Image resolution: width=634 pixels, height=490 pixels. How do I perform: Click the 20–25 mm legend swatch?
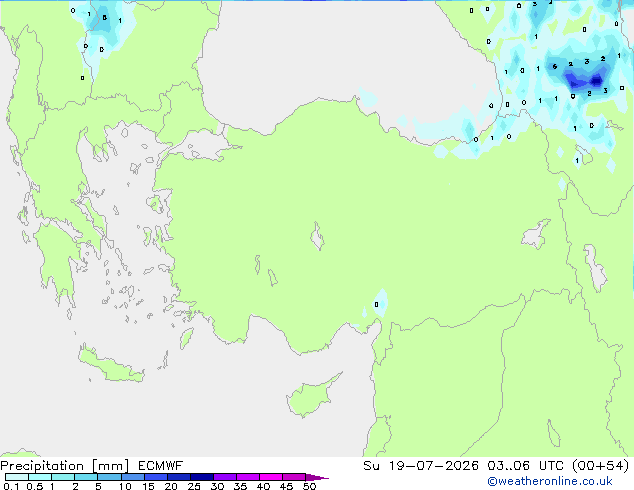coord(179,477)
